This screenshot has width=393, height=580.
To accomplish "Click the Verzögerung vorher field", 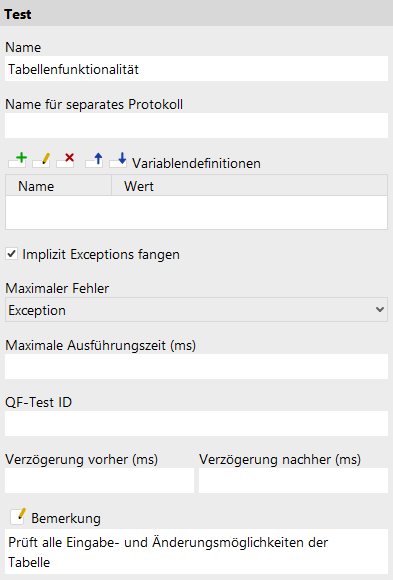I will [x=100, y=480].
